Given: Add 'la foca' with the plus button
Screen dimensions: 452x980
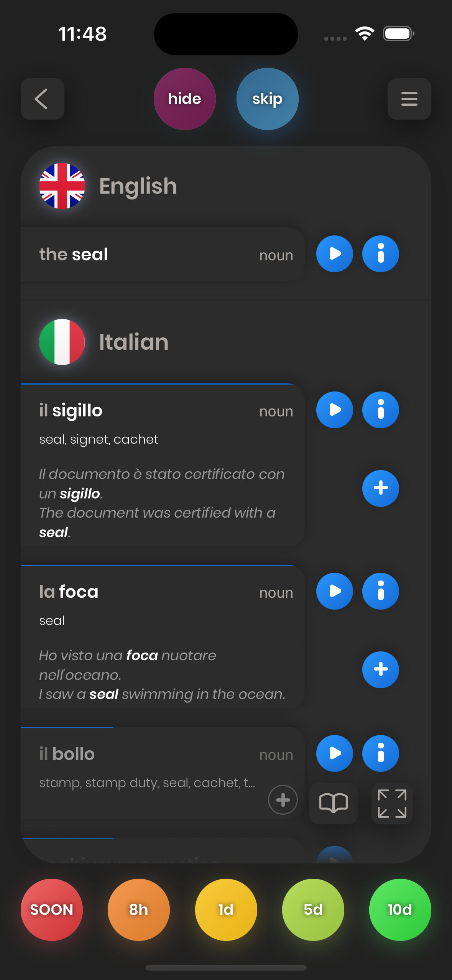Looking at the screenshot, I should point(380,669).
